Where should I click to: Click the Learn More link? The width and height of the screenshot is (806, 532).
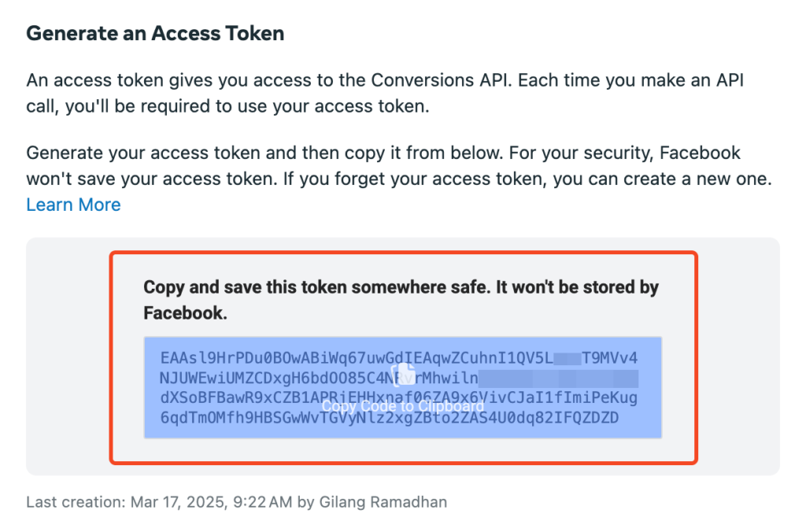click(73, 205)
